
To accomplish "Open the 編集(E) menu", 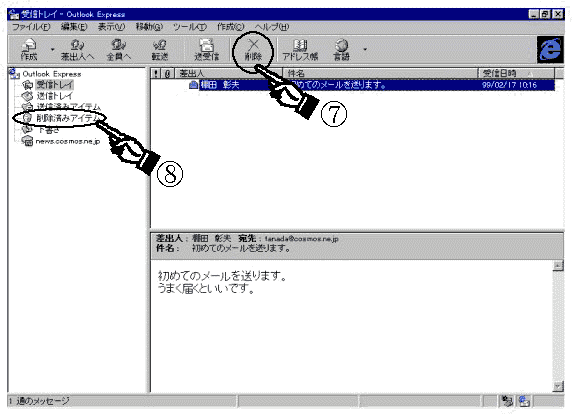I will click(74, 27).
